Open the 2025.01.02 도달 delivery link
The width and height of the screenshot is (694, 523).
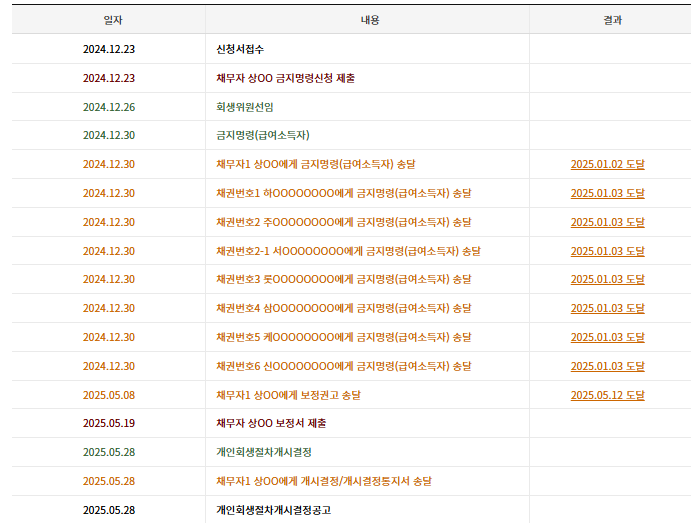point(607,164)
